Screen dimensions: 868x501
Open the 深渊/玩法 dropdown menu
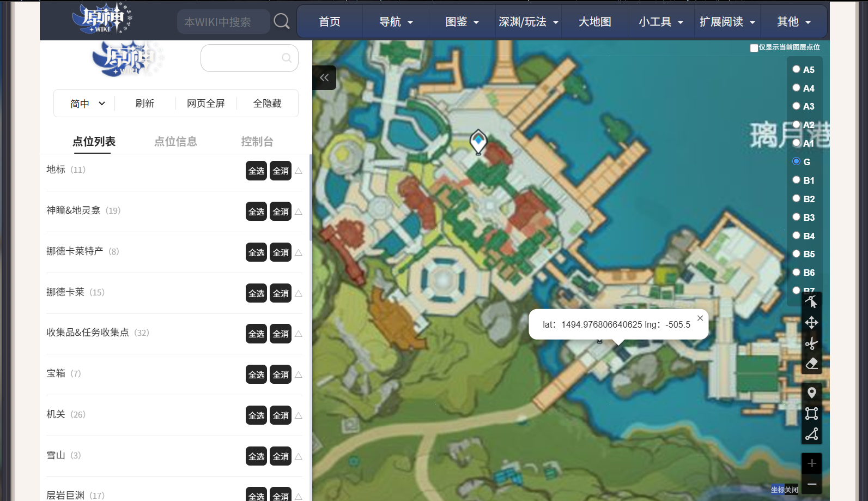(x=529, y=22)
